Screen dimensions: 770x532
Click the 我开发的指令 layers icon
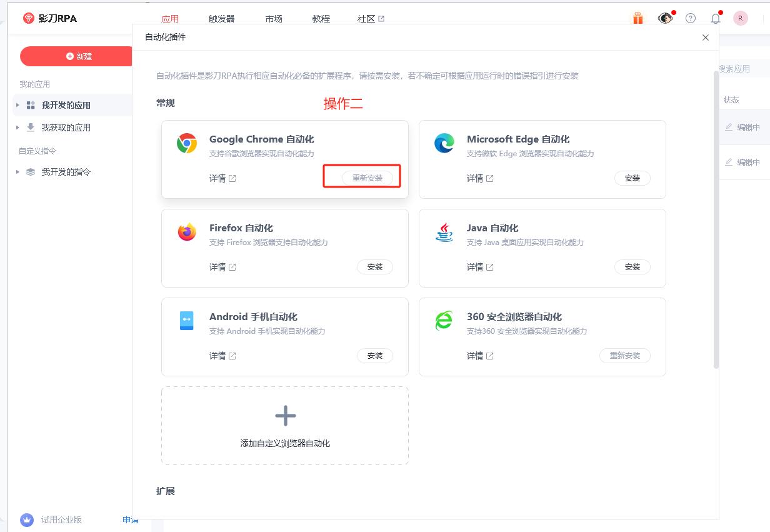tap(31, 172)
